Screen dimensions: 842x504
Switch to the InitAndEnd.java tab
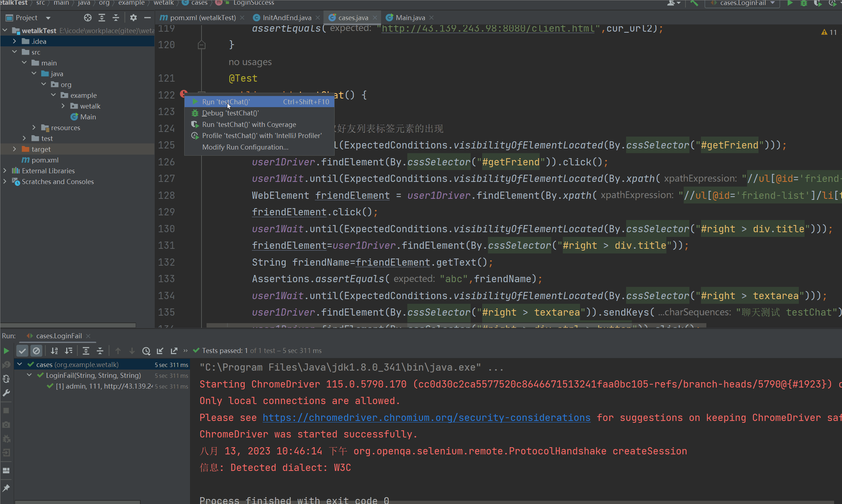click(x=286, y=18)
